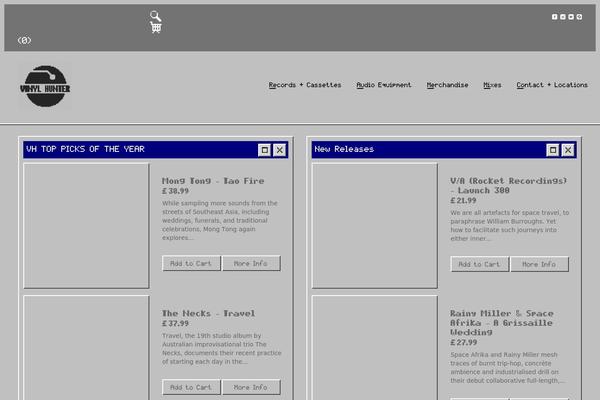Select the Mong Tong Tao Fire cover image
600x400 pixels.
pyautogui.click(x=86, y=226)
